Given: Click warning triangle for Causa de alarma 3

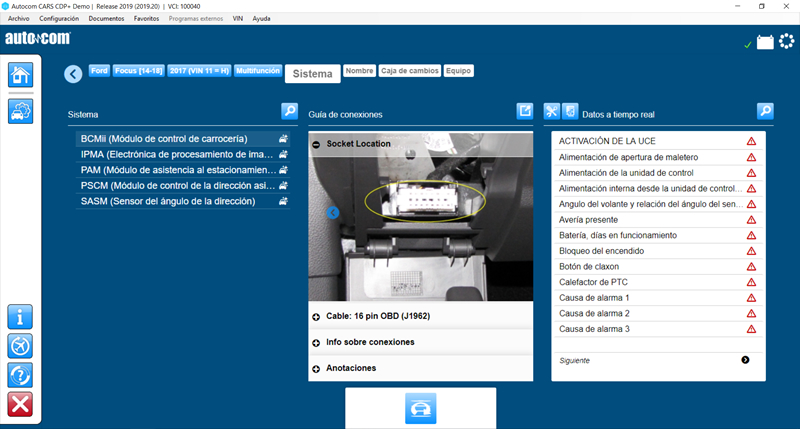Looking at the screenshot, I should coord(751,329).
